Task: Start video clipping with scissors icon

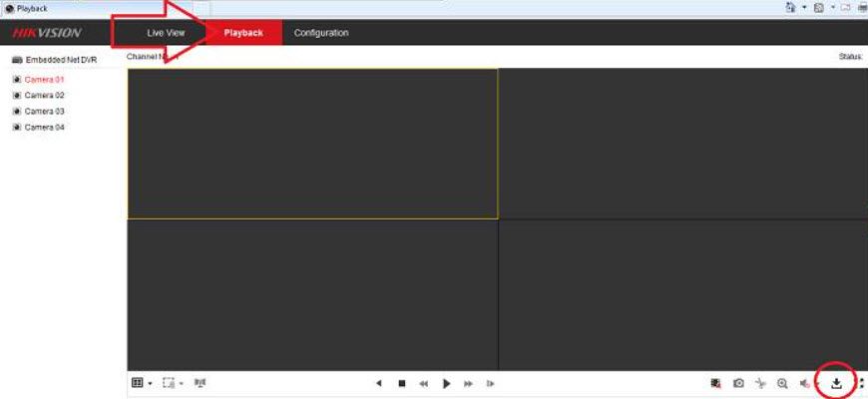Action: click(761, 383)
